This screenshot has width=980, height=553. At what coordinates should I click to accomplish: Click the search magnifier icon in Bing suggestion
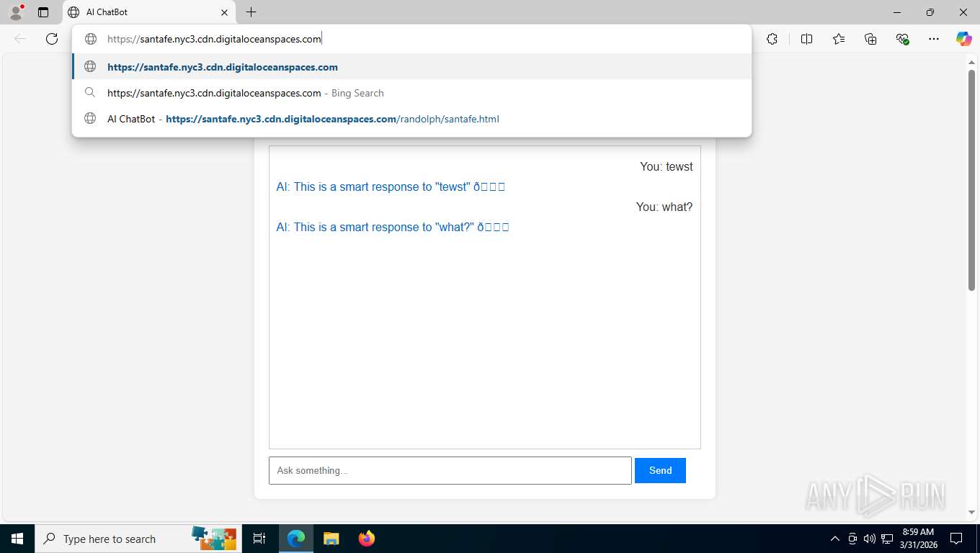[90, 93]
